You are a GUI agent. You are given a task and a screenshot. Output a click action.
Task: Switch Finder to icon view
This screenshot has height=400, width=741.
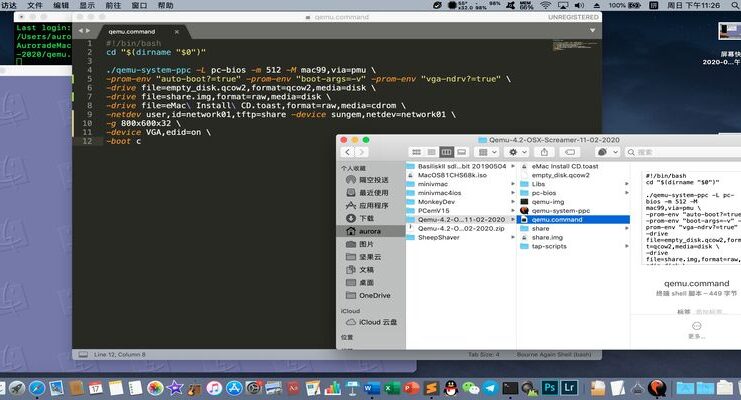(x=416, y=152)
